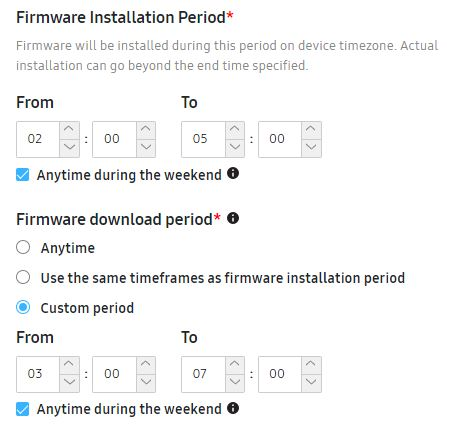This screenshot has width=472, height=428.
Task: Decrease installation From hour with down arrow
Action: click(69, 148)
